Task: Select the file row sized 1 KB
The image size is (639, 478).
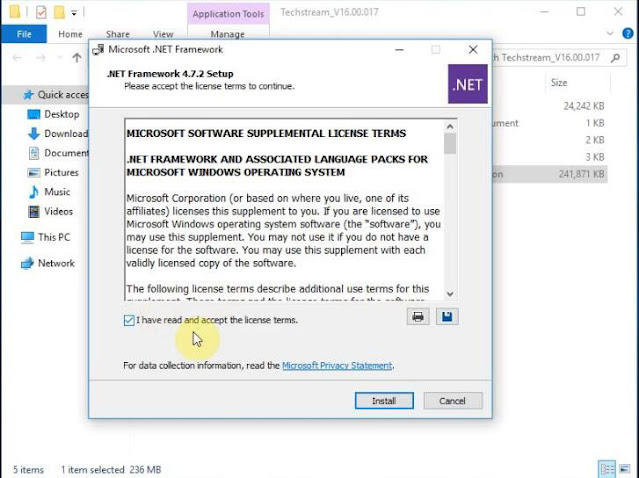Action: [550, 123]
